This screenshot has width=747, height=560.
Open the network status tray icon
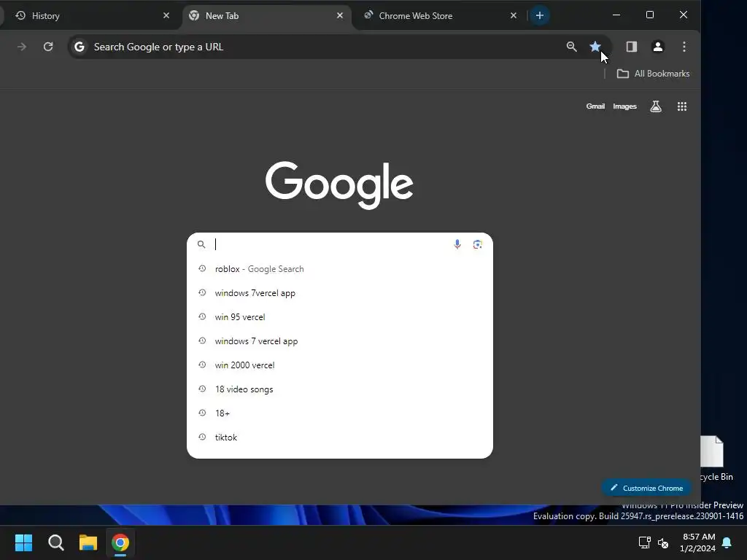pyautogui.click(x=645, y=542)
